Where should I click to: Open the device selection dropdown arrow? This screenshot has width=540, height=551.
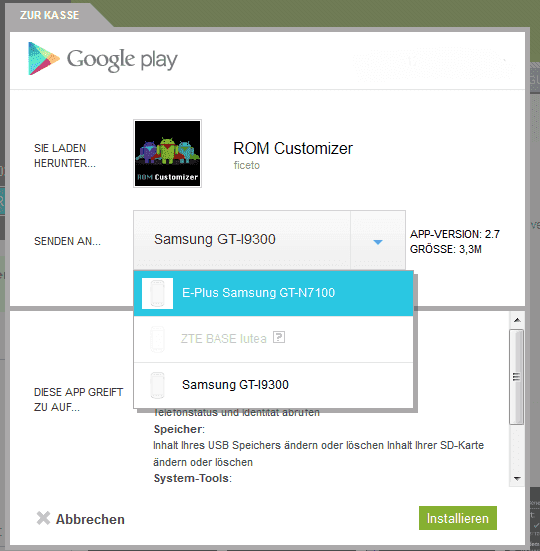(x=378, y=241)
